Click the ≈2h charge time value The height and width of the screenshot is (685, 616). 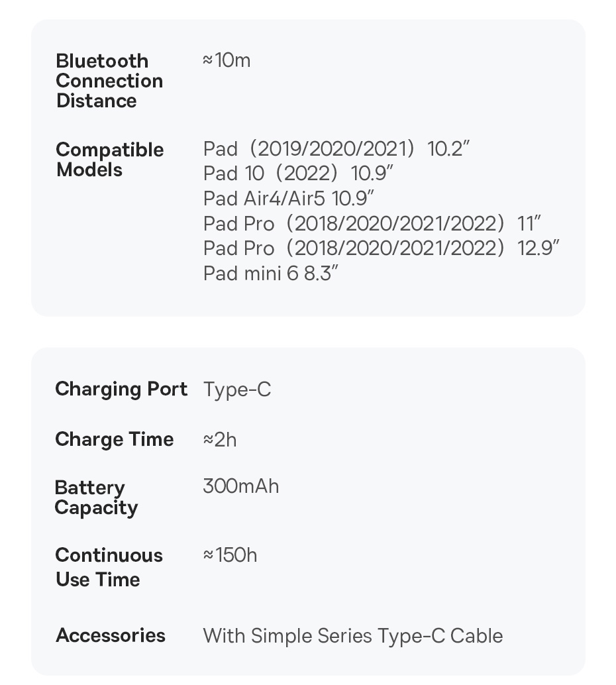220,439
